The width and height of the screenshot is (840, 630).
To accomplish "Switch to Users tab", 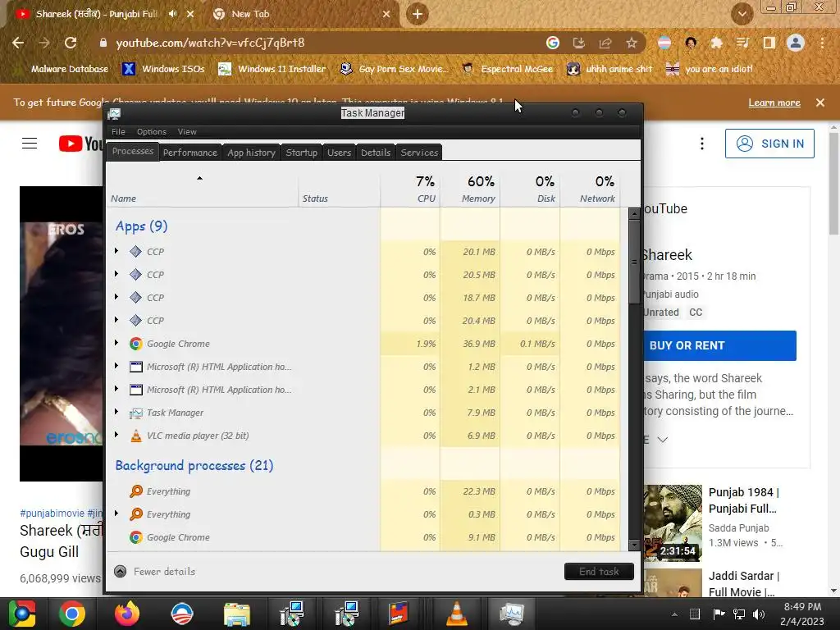I will pyautogui.click(x=339, y=153).
